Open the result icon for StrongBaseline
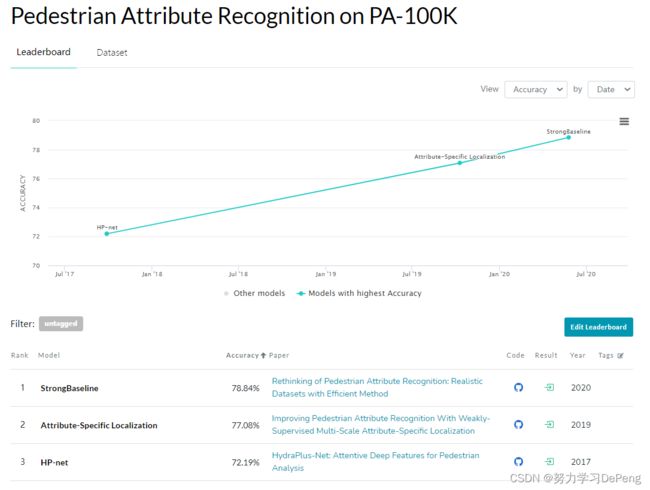The image size is (650, 490). 549,387
